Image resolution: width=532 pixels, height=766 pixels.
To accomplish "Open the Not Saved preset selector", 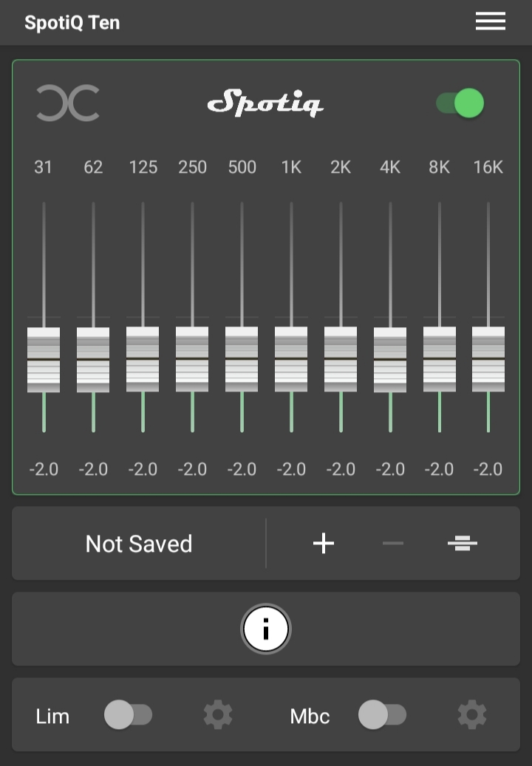I will (139, 544).
